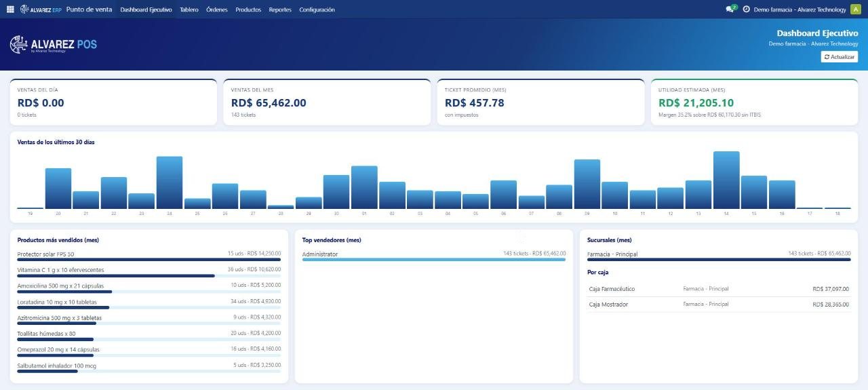868x390 pixels.
Task: Click the clock activities icon
Action: click(746, 9)
